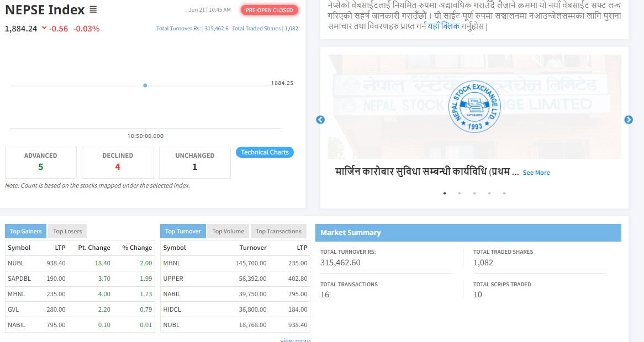Switch to the Top Losers tab
Viewport: 644px width, 342px height.
click(67, 231)
